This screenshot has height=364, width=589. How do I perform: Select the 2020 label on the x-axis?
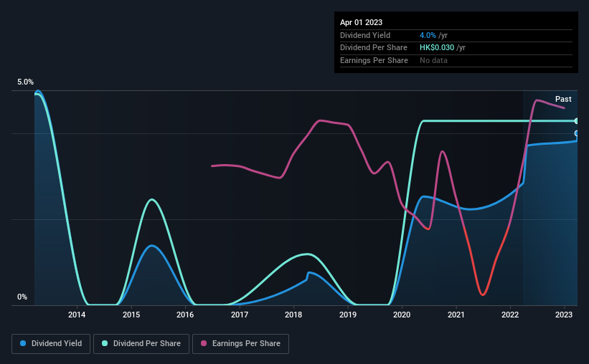(402, 315)
